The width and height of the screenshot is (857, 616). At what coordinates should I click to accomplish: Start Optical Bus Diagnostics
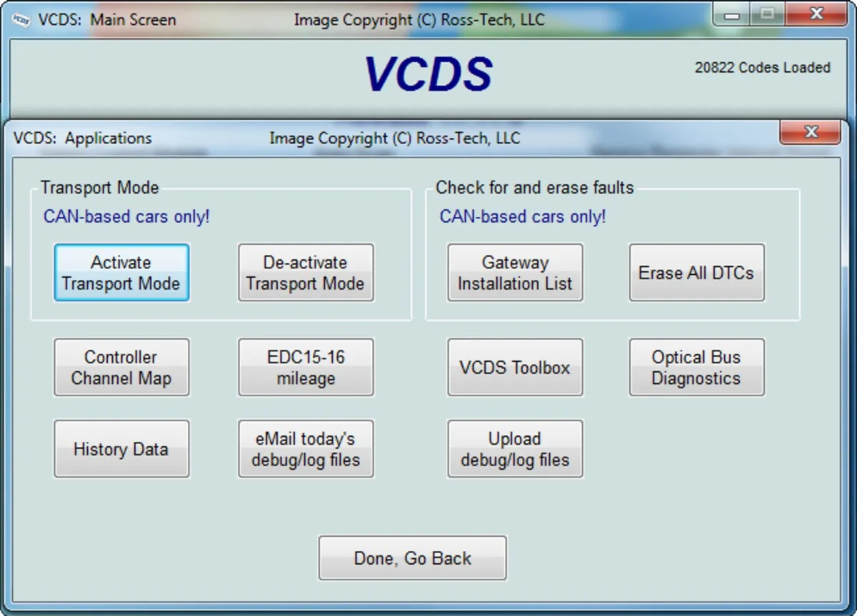(696, 368)
